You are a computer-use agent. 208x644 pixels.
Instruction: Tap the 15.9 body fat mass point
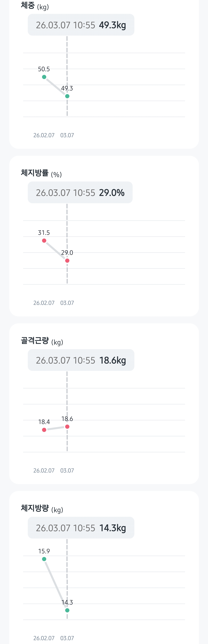[x=44, y=559]
